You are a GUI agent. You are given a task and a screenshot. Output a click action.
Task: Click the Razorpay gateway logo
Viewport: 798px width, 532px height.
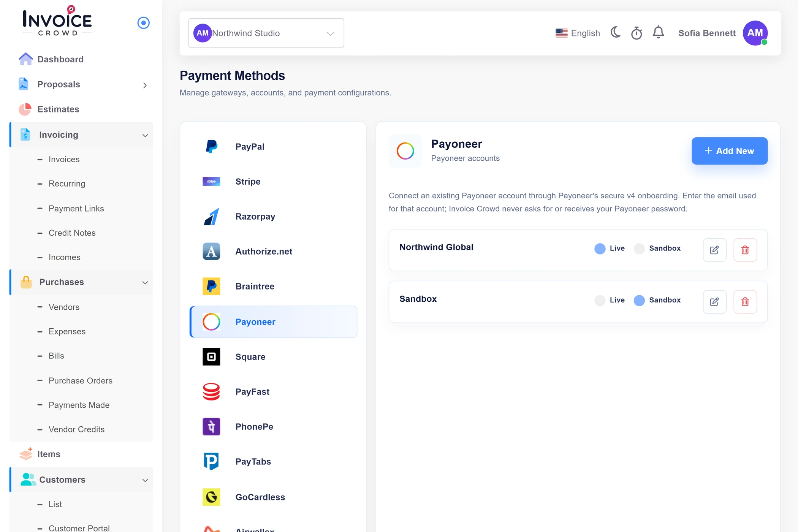pyautogui.click(x=211, y=216)
